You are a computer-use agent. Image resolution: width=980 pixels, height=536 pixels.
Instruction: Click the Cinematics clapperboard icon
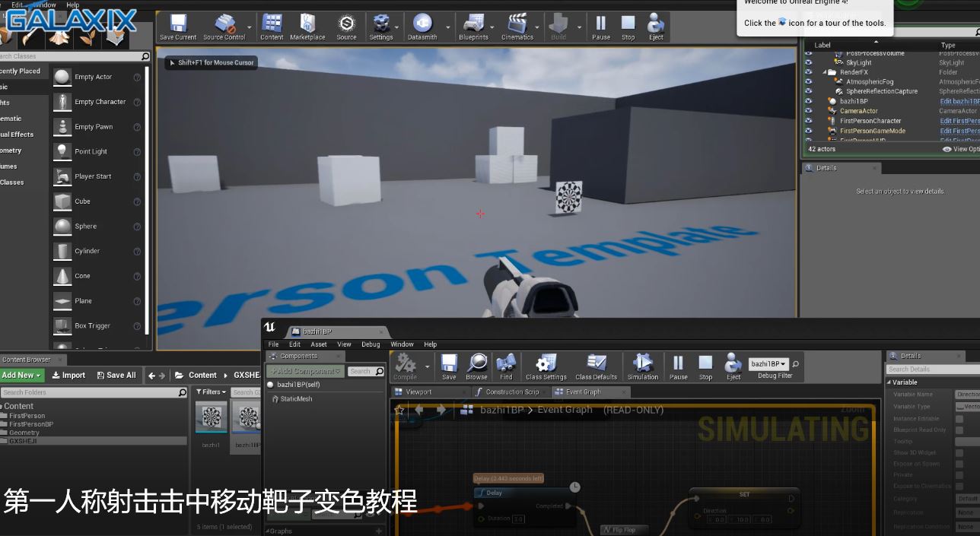pos(517,25)
